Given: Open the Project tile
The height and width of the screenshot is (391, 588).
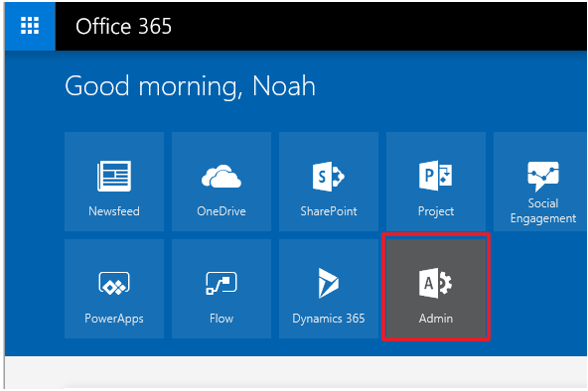Looking at the screenshot, I should [x=436, y=182].
